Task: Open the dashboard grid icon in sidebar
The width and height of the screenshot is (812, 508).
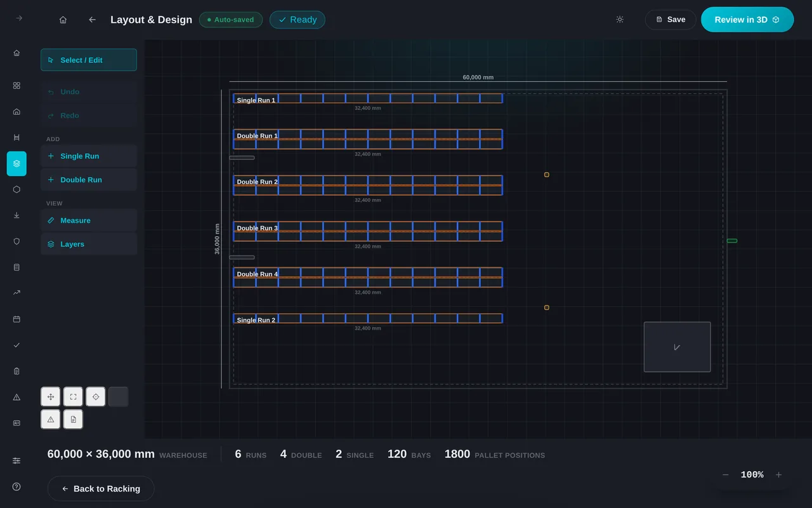Action: coord(16,85)
